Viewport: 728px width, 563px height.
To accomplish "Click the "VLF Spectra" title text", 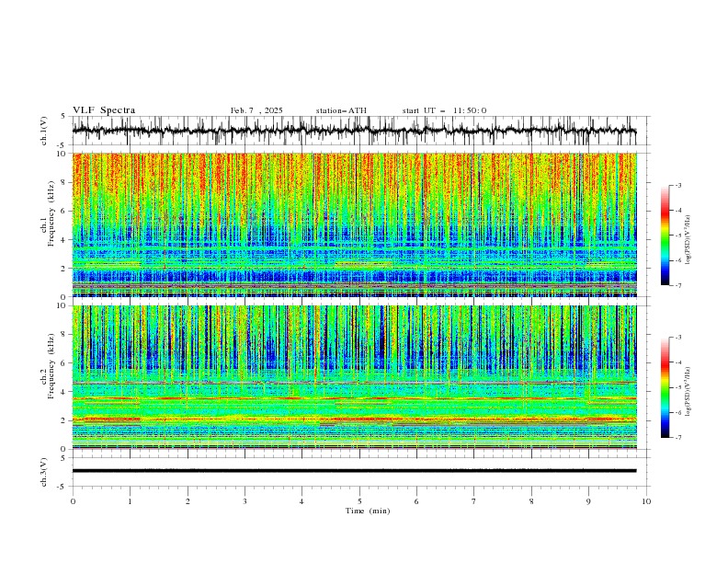I will [104, 110].
